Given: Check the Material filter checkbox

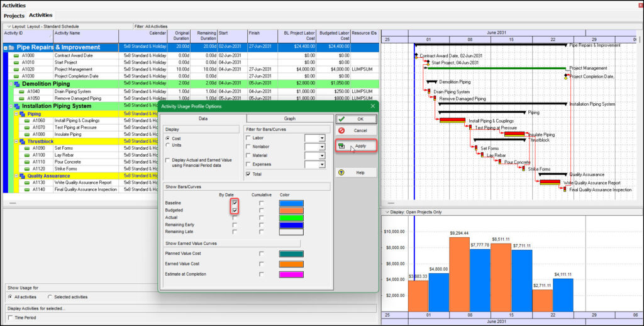Looking at the screenshot, I should 248,155.
